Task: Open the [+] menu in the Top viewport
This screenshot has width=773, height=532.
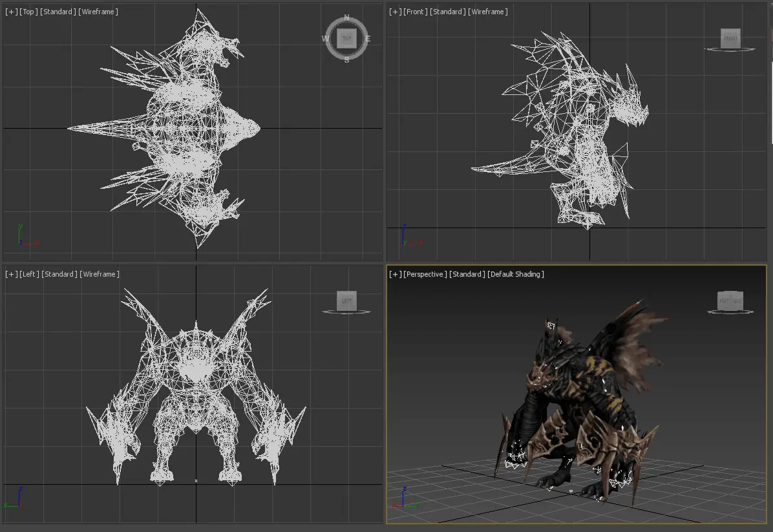Action: click(x=11, y=12)
